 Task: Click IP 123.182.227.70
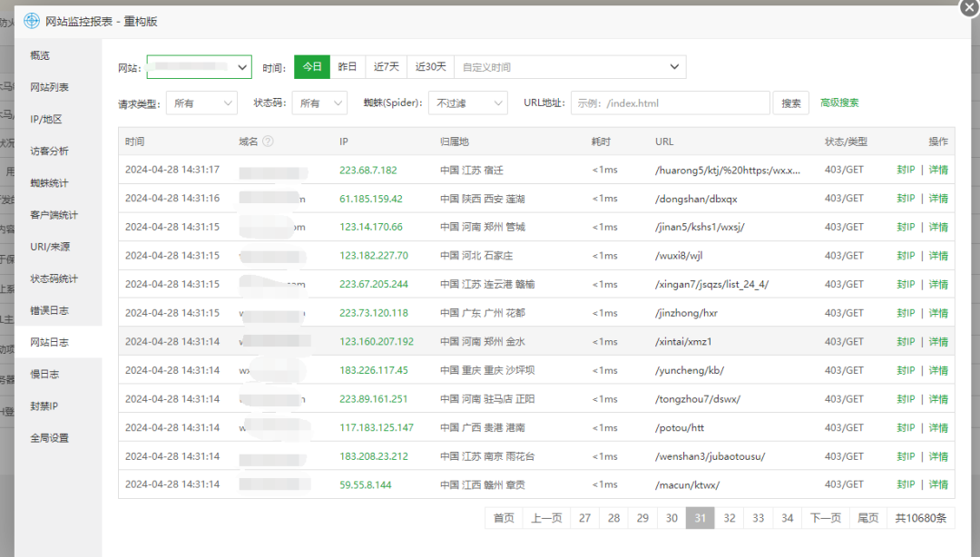click(x=374, y=256)
